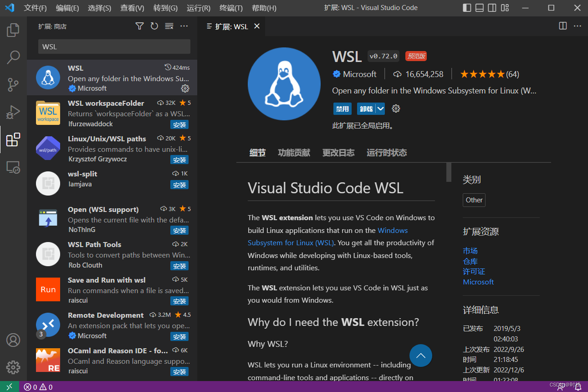Open the 帮助(H) menu
This screenshot has width=588, height=392.
tap(264, 8)
